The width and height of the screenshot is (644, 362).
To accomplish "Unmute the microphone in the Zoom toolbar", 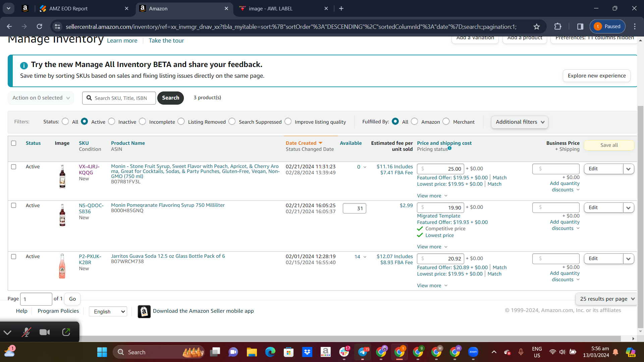I will coord(26,332).
